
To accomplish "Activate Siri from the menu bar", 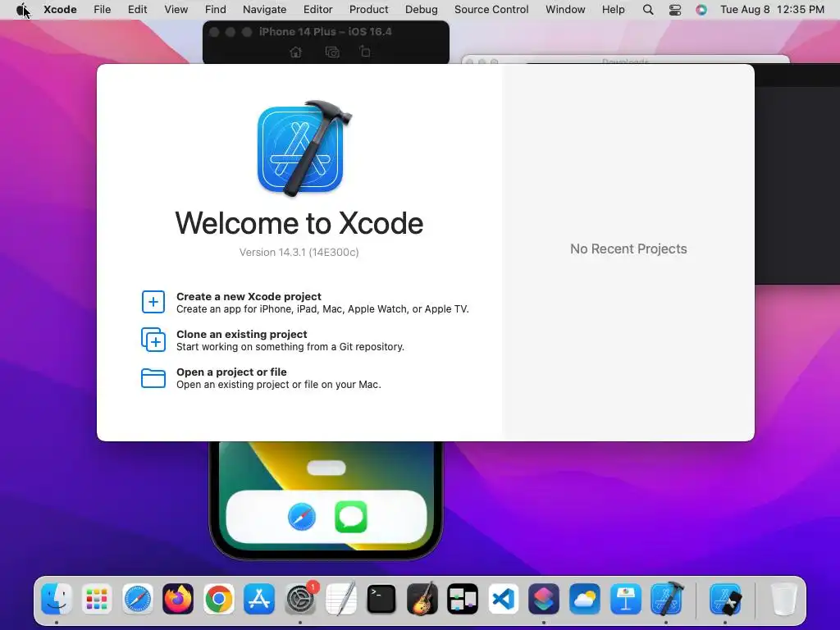I will pos(701,10).
